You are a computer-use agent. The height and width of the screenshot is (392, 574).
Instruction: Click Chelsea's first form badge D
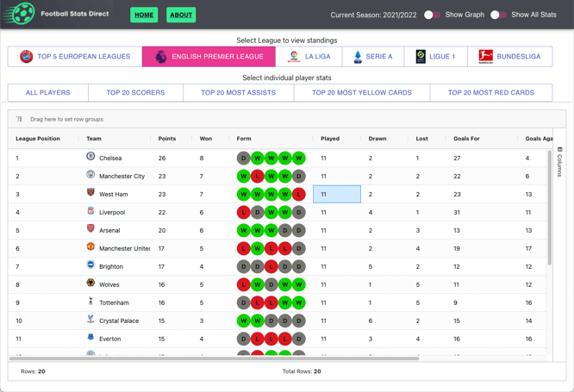tap(243, 159)
